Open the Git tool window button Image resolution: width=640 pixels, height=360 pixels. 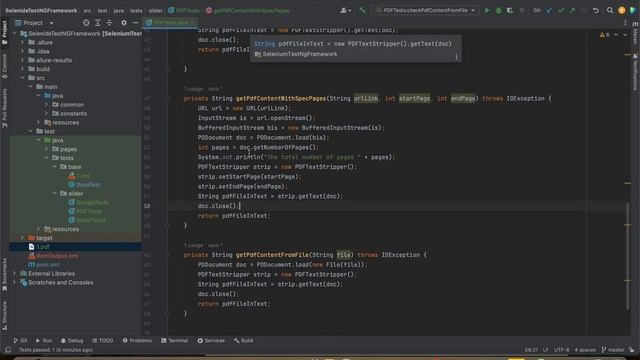[x=20, y=340]
